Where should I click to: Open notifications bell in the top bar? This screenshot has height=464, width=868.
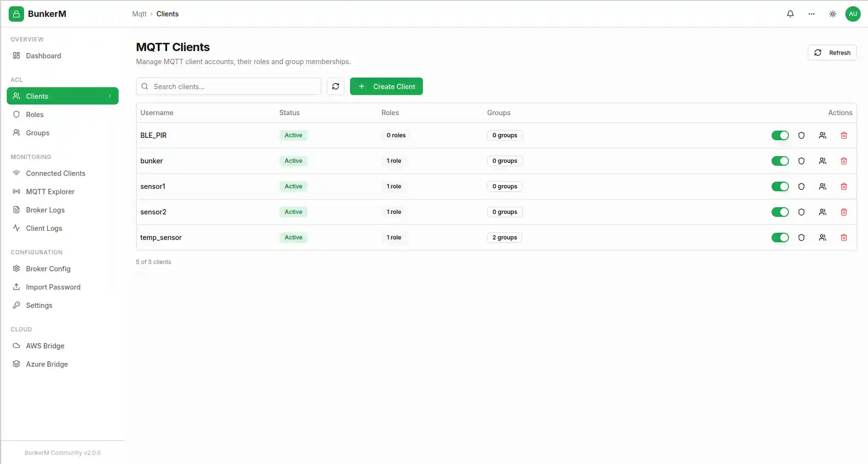pyautogui.click(x=790, y=14)
